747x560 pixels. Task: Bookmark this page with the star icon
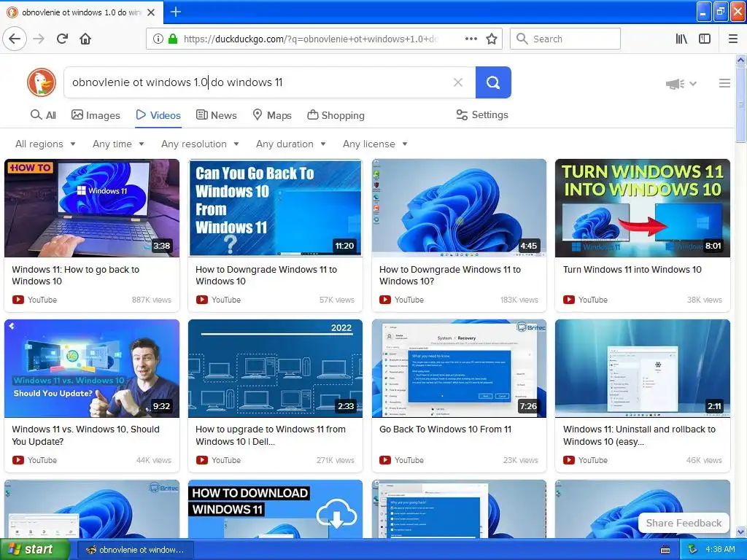click(492, 39)
